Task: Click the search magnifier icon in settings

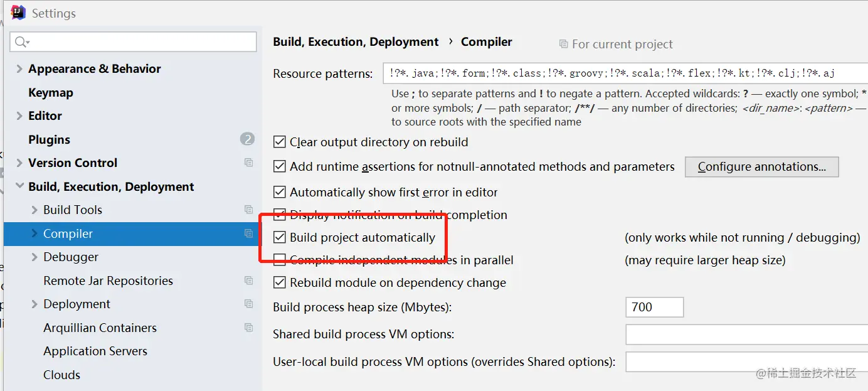Action: point(21,42)
